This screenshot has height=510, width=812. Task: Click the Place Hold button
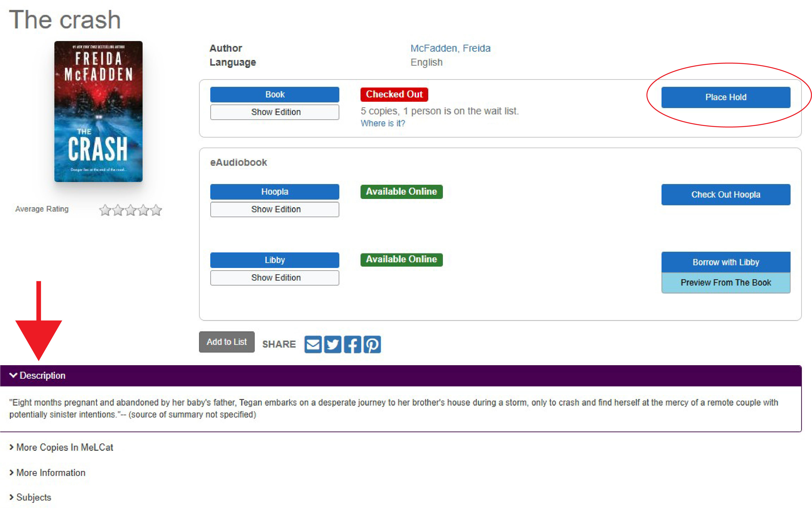pyautogui.click(x=726, y=97)
